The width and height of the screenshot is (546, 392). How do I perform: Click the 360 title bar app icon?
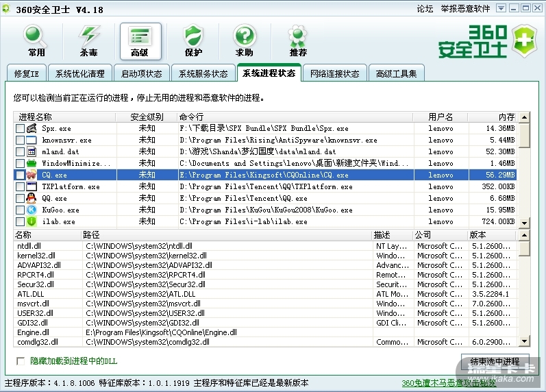tap(6, 9)
